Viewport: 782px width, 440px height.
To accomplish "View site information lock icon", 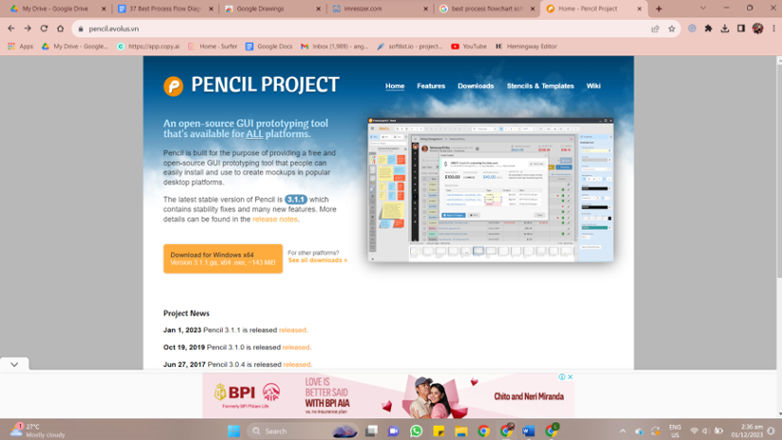I will [x=81, y=29].
